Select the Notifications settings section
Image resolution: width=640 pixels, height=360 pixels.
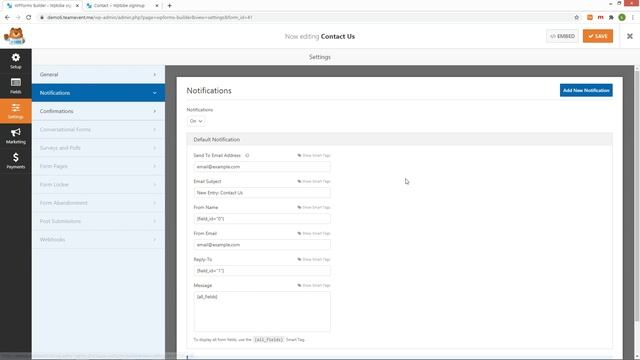(98, 93)
